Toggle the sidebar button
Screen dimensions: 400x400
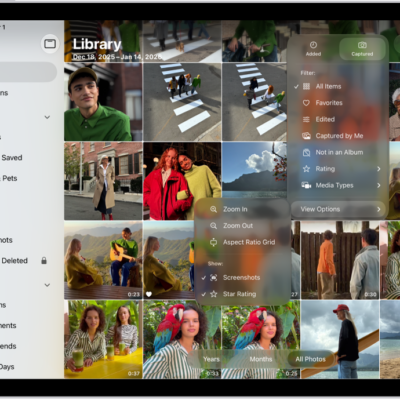50,44
